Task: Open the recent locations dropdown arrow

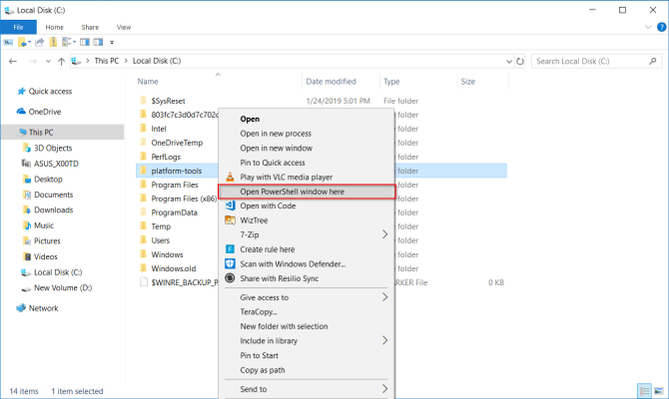Action: click(x=48, y=61)
